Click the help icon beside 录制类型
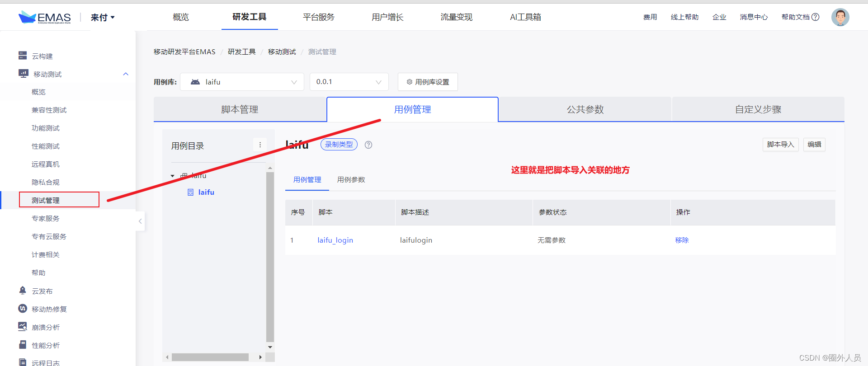The width and height of the screenshot is (868, 366). [x=368, y=145]
